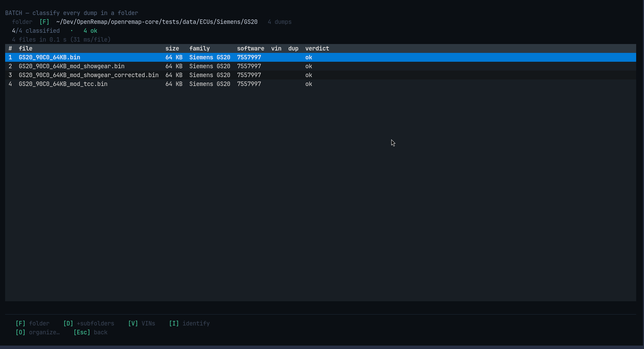Click software 7557997 in mod_showgear.bin row
This screenshot has width=644, height=349.
(x=249, y=66)
